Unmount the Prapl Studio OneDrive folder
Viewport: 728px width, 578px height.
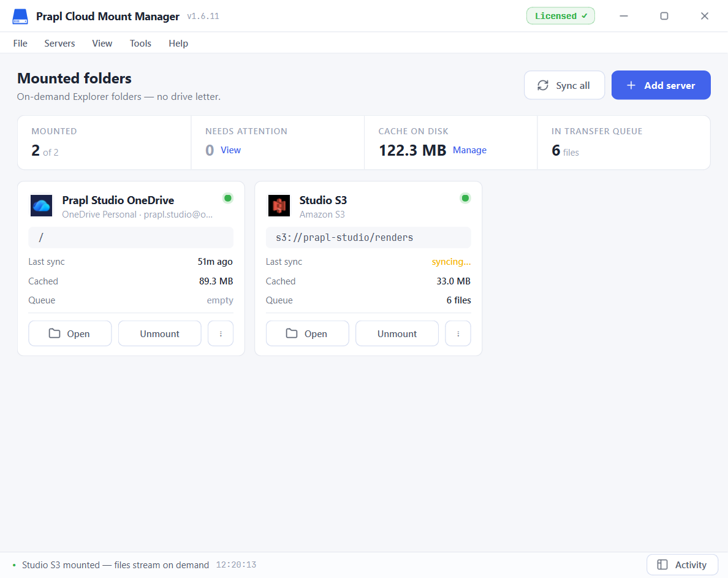pyautogui.click(x=160, y=333)
